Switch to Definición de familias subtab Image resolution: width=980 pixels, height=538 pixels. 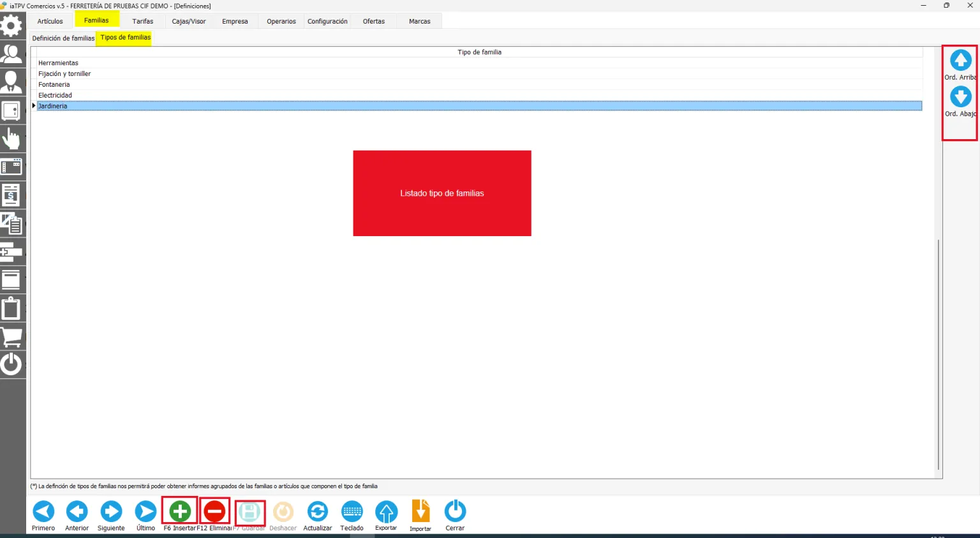[63, 38]
